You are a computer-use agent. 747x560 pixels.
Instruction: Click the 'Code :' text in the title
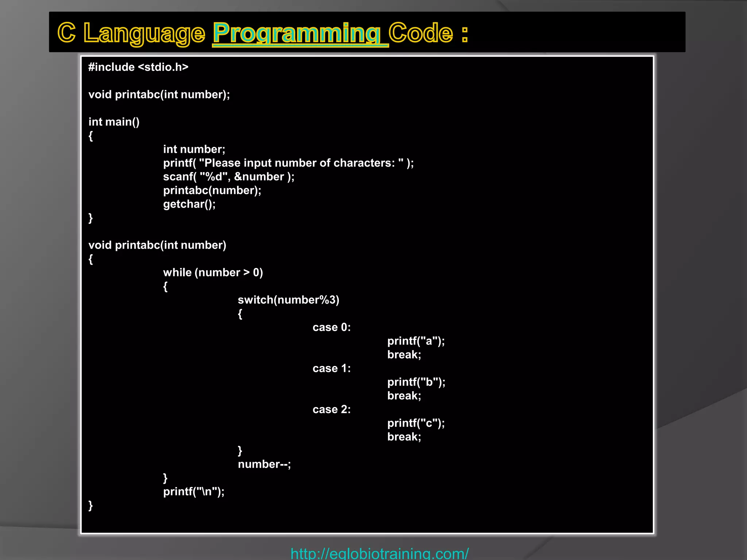(x=429, y=33)
